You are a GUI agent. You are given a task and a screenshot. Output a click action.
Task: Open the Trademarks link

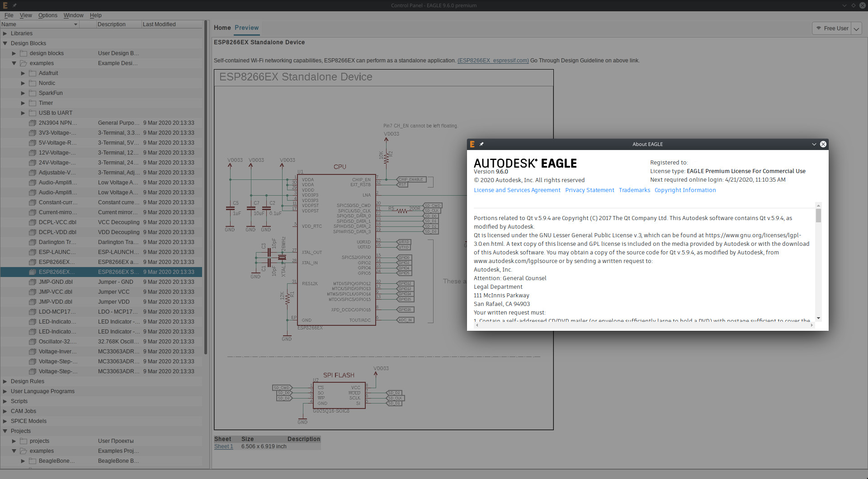pos(634,190)
